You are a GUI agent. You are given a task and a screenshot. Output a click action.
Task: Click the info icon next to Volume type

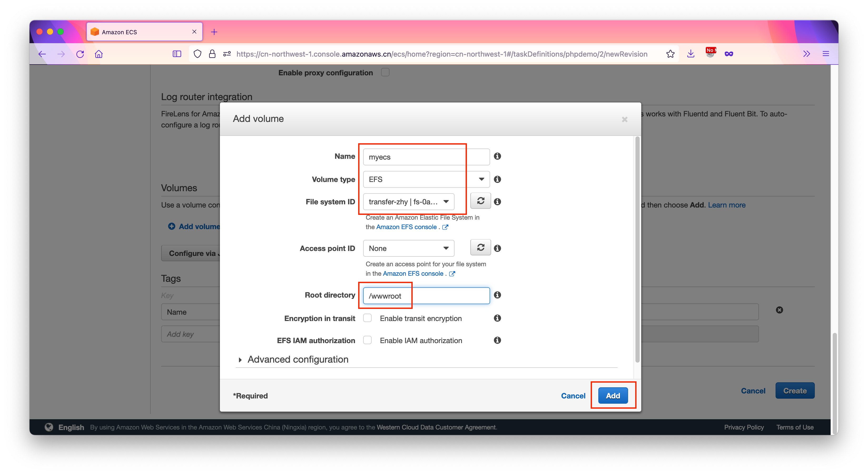click(497, 179)
